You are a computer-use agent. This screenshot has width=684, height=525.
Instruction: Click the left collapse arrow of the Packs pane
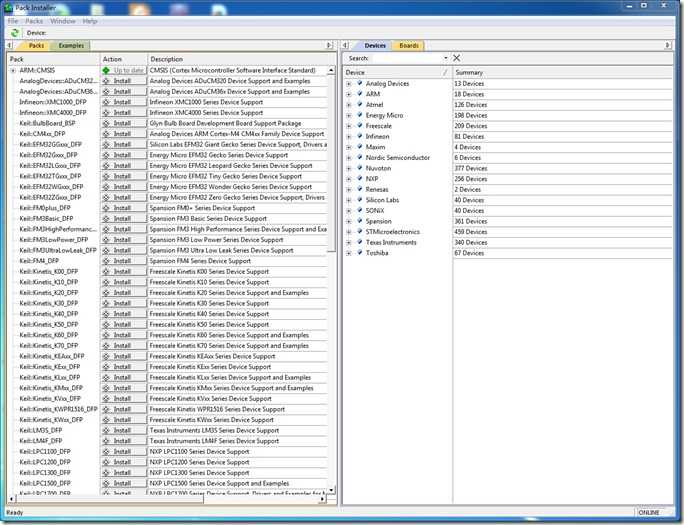click(x=10, y=45)
